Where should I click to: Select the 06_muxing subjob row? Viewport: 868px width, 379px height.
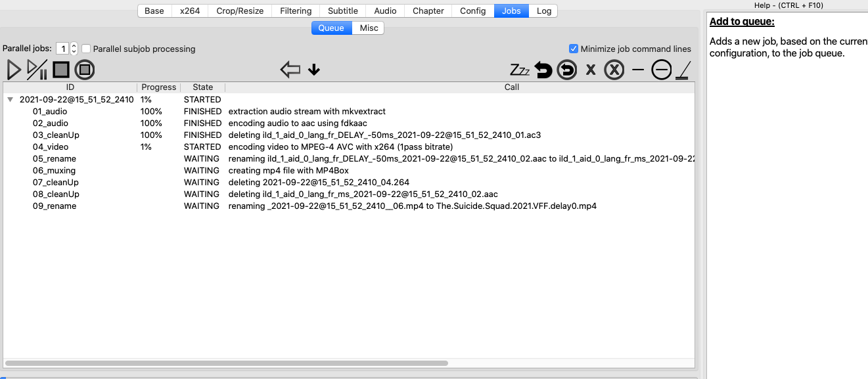tap(54, 171)
